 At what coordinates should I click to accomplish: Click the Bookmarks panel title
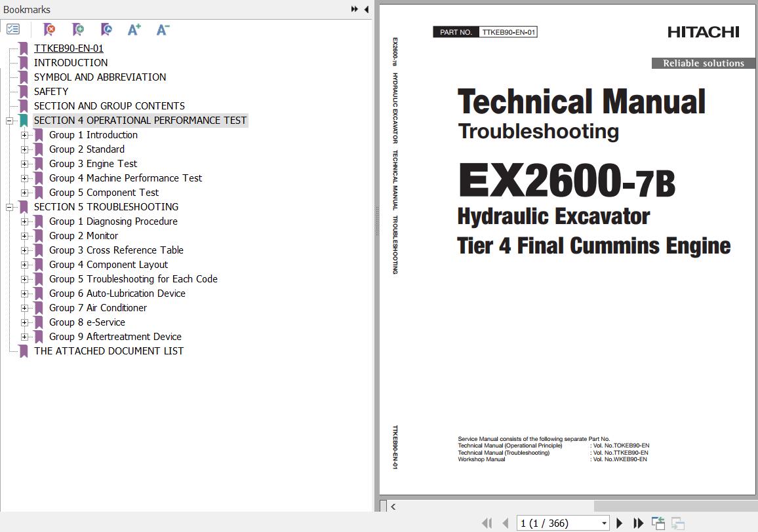click(x=27, y=10)
